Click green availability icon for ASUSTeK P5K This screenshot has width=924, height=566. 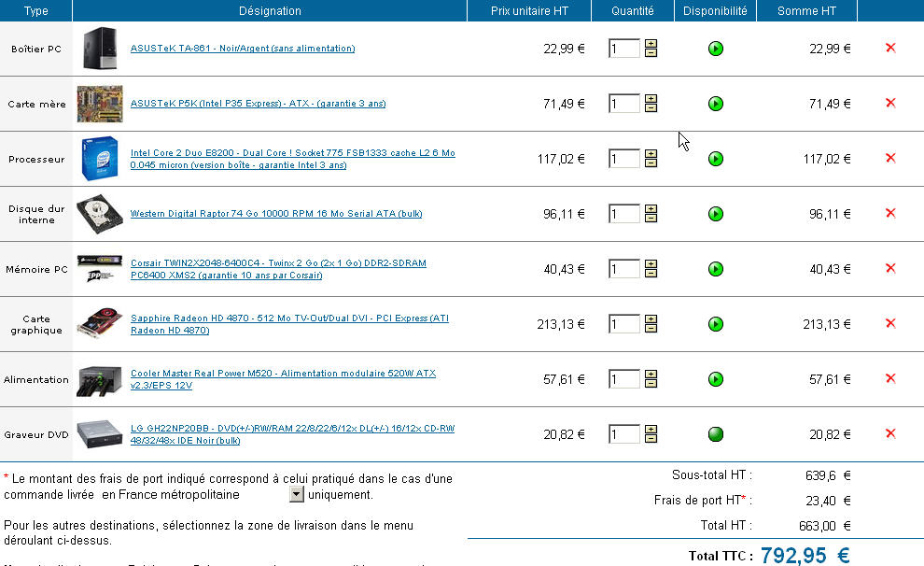(x=715, y=104)
